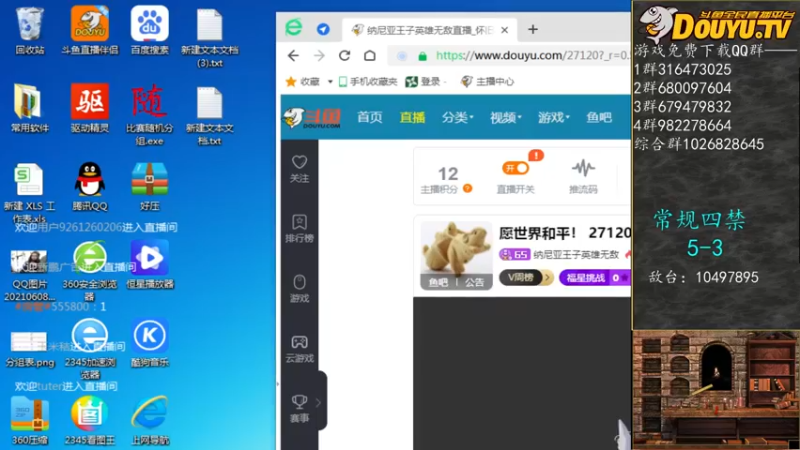This screenshot has height=450, width=800.
Task: Select 直播 in Douyu navigation
Action: [412, 117]
